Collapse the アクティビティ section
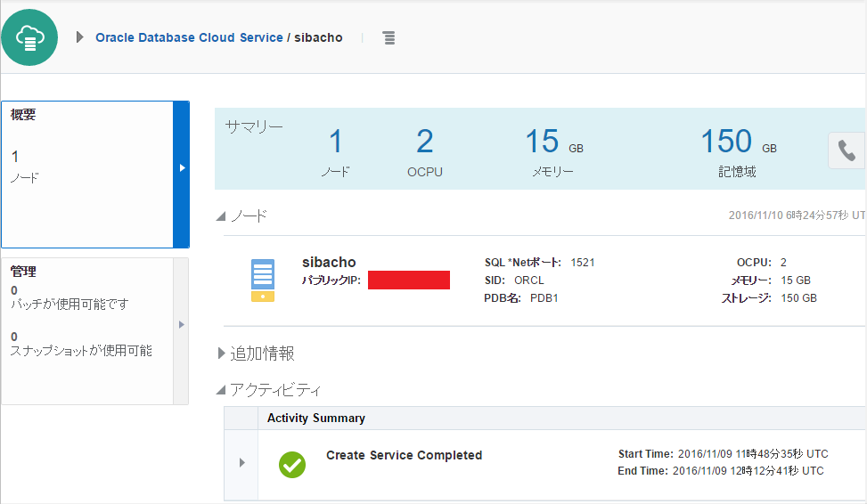Viewport: 867px width, 504px height. (x=222, y=390)
